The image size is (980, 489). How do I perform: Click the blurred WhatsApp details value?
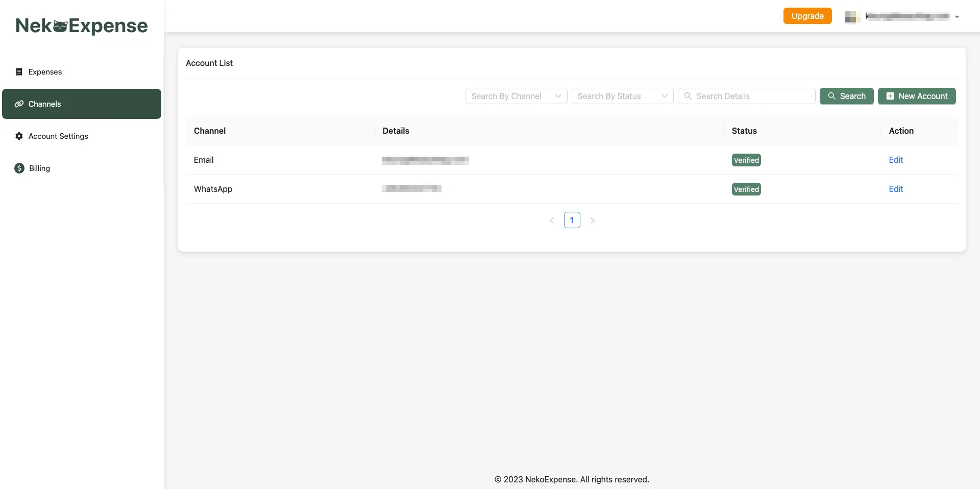(411, 188)
